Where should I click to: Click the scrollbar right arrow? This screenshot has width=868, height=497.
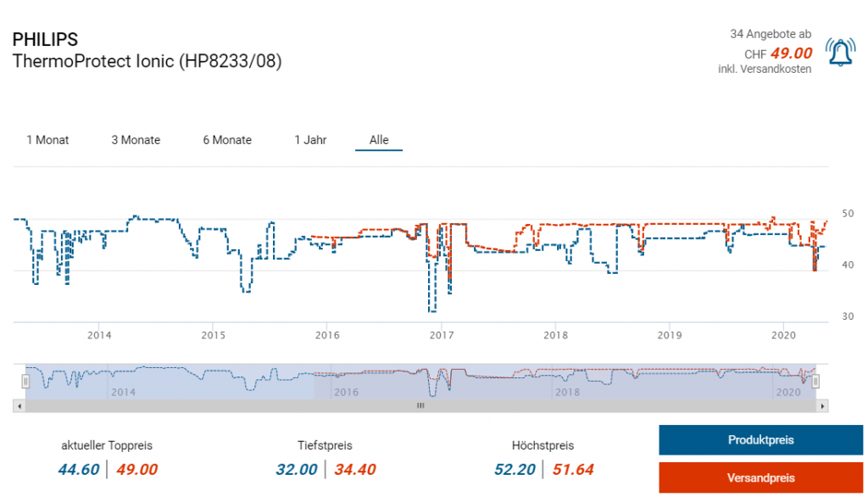pos(821,406)
